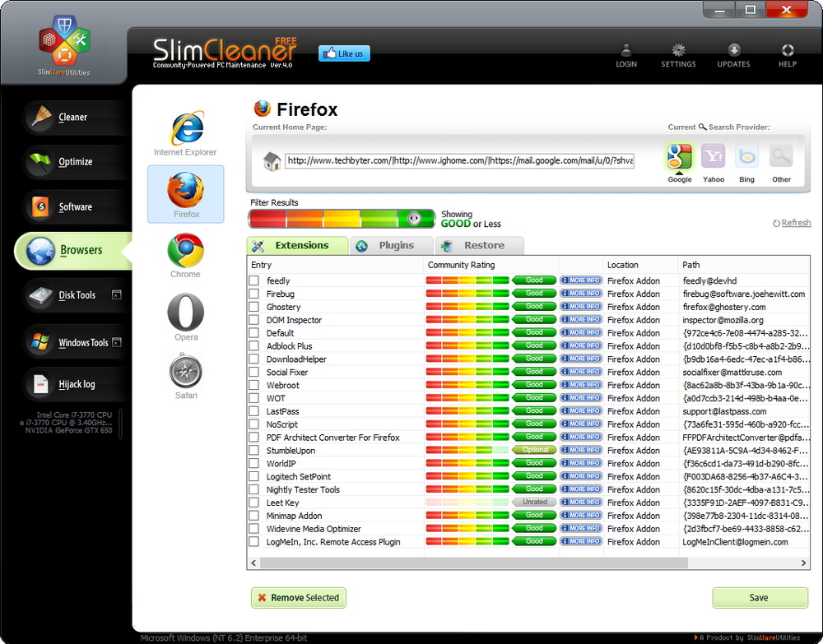Click the SlimWare Utilities logo
The height and width of the screenshot is (644, 823).
click(64, 45)
